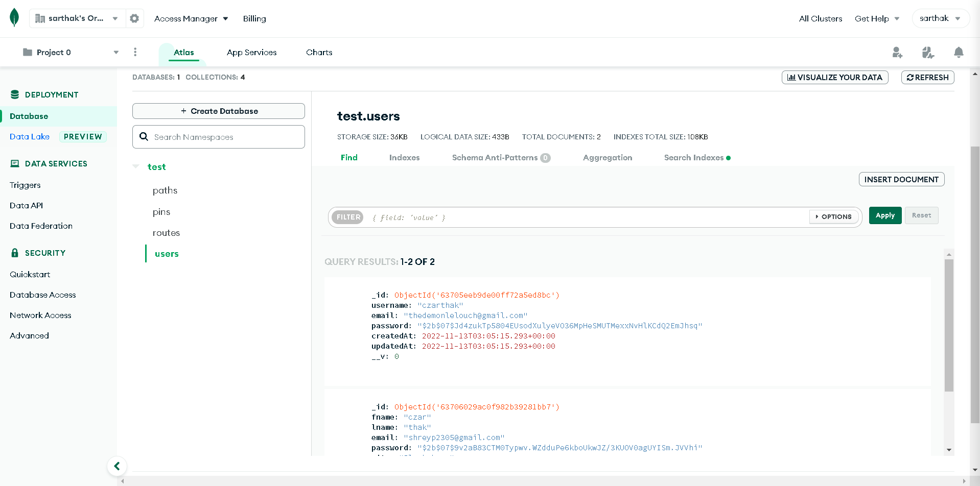Go to Billing
This screenshot has width=980, height=486.
click(x=254, y=18)
